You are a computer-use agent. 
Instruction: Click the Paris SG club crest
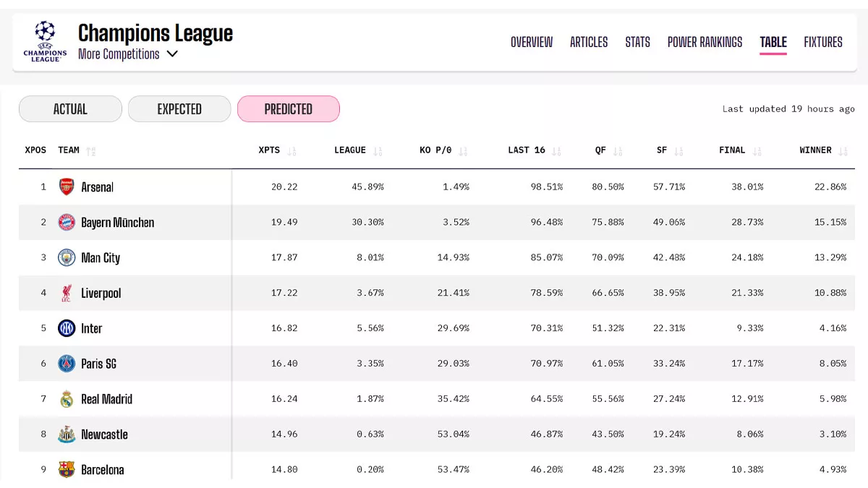67,364
